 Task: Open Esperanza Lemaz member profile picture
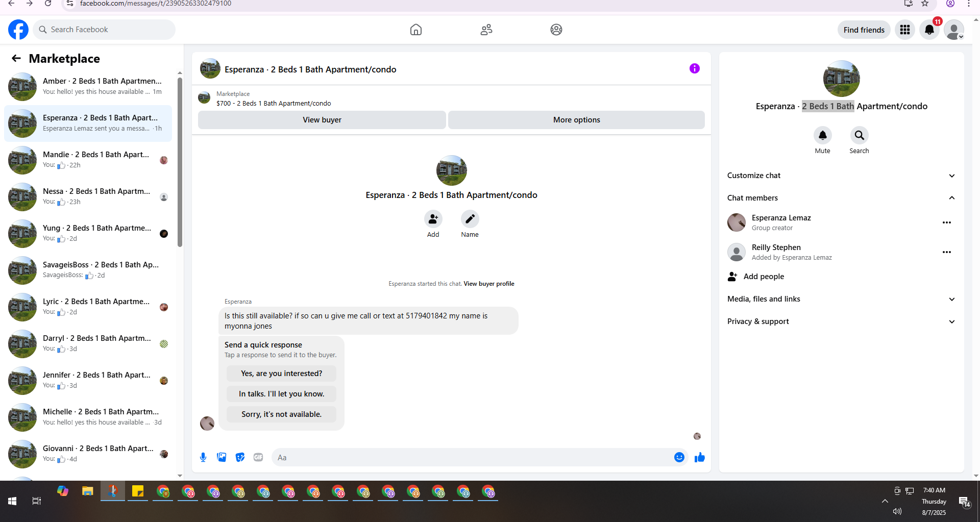(736, 222)
